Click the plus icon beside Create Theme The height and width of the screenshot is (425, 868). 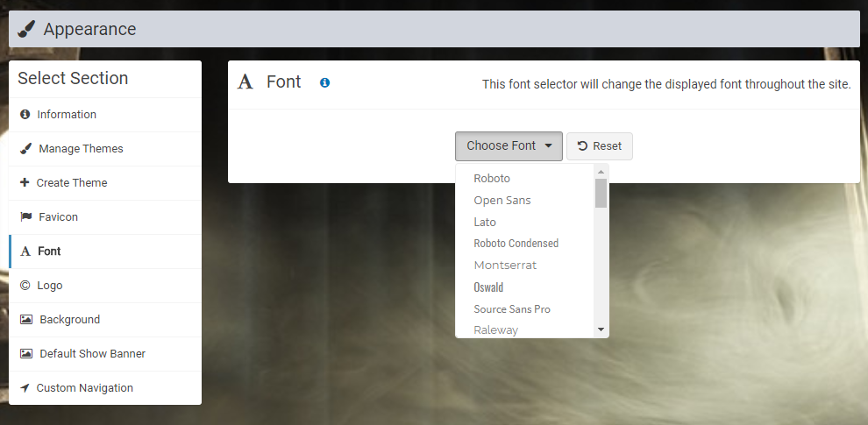coord(25,182)
